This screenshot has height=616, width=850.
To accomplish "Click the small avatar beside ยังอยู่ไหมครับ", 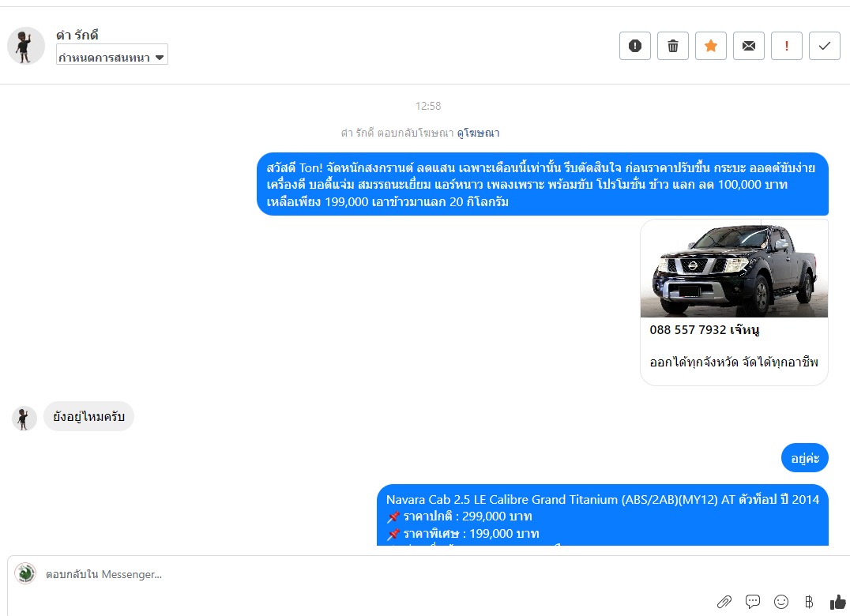I will click(x=24, y=419).
